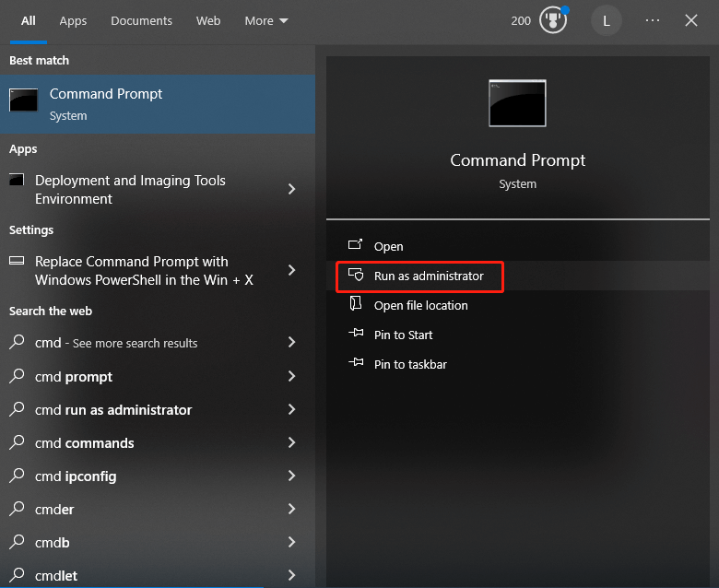This screenshot has height=588, width=719.
Task: Select Pin to taskbar
Action: 410,364
